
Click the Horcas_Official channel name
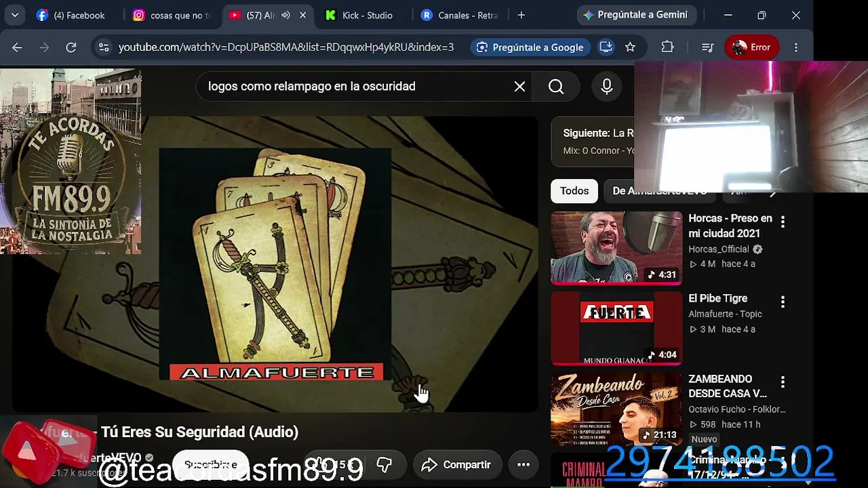click(x=719, y=249)
